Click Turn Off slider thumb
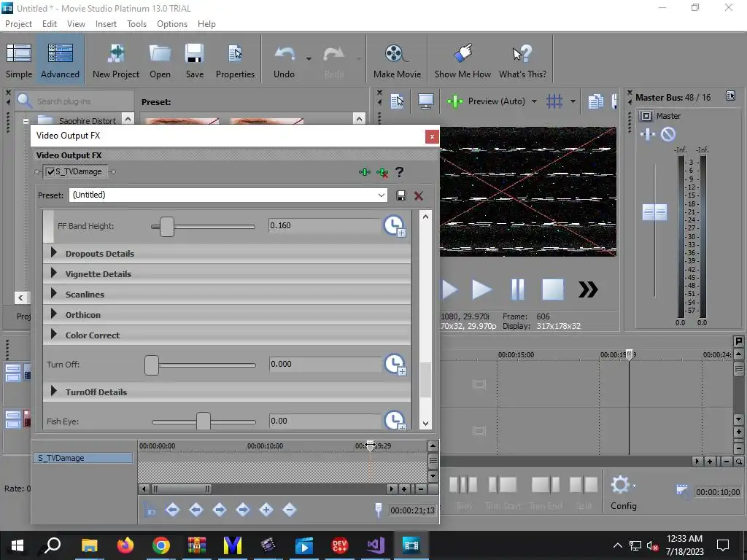The width and height of the screenshot is (747, 560). (x=152, y=365)
